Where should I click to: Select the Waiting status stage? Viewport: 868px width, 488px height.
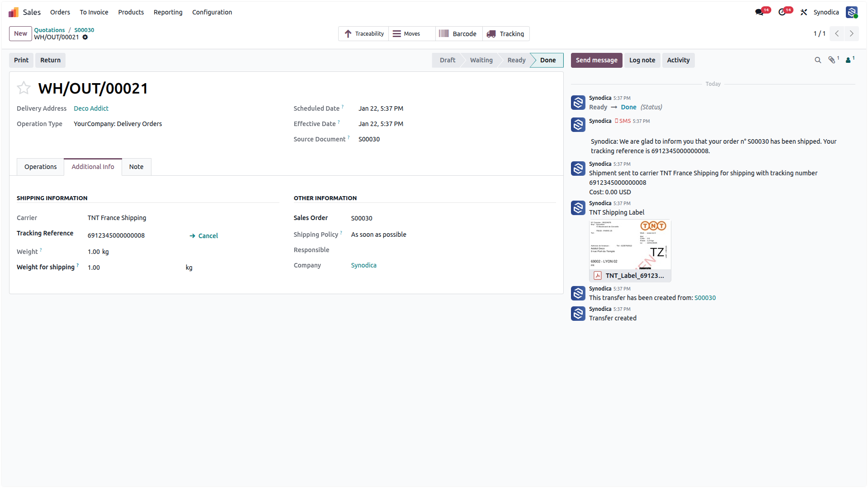pos(481,60)
